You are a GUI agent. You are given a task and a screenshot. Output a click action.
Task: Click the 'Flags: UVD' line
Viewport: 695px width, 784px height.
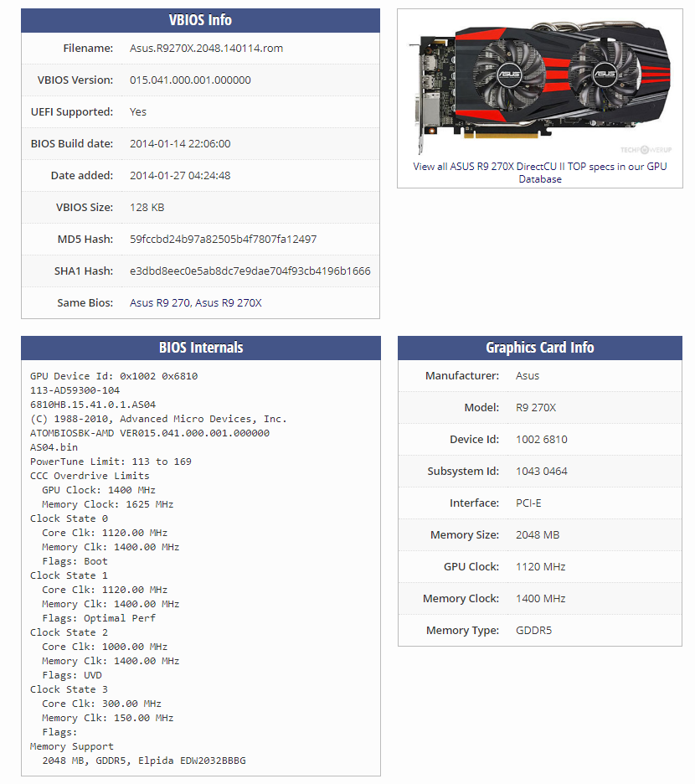pos(72,675)
